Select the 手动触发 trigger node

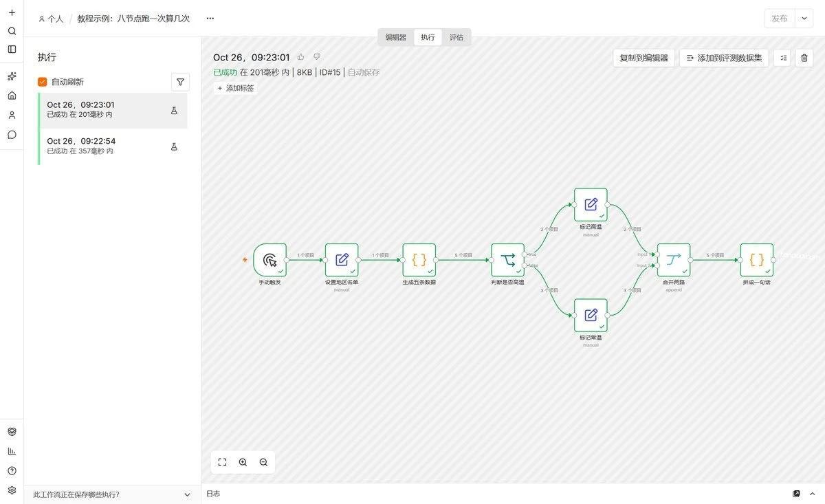coord(270,260)
